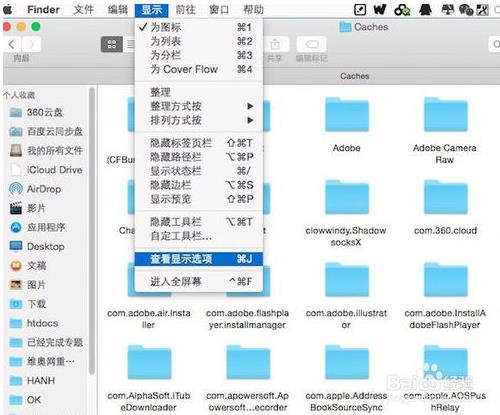Image resolution: width=500 pixels, height=415 pixels.
Task: Select com.apple.AddressBookSourceSync folder
Action: point(347,363)
